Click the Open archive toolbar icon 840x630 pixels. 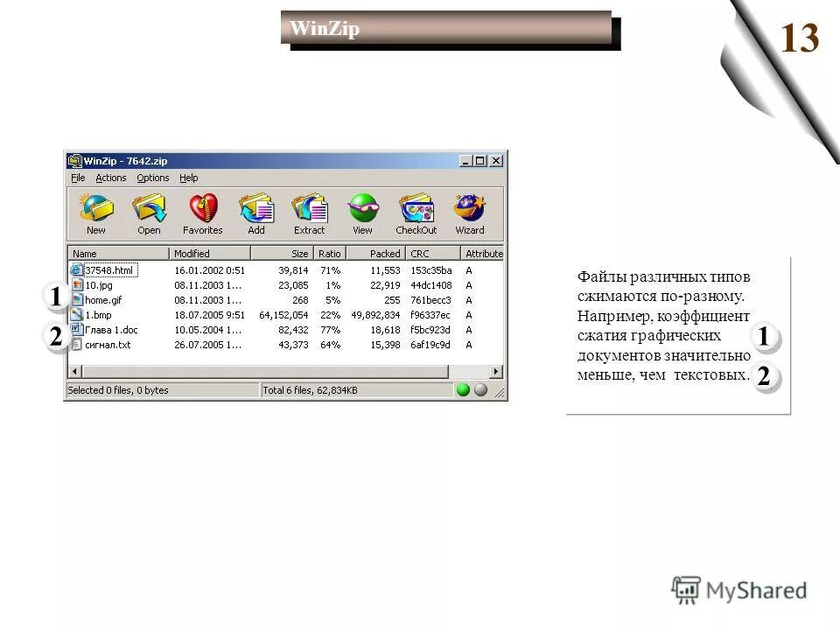tap(149, 207)
